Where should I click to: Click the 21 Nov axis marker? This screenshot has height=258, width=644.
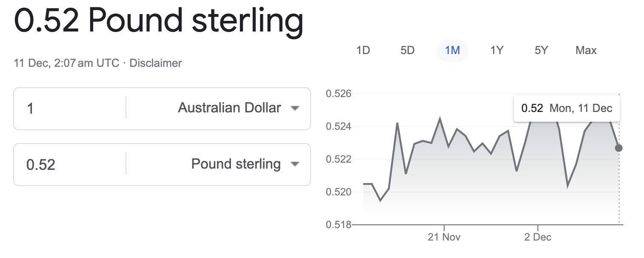tap(444, 237)
